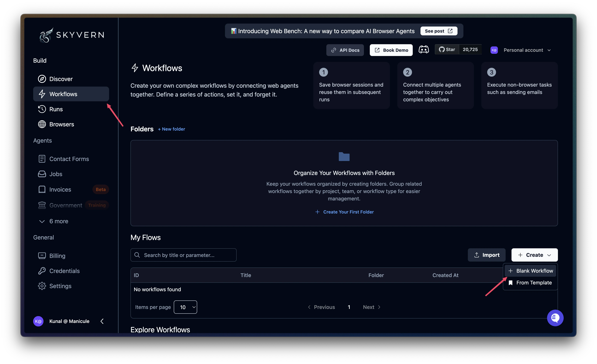Click the Discord icon in the header

[424, 49]
